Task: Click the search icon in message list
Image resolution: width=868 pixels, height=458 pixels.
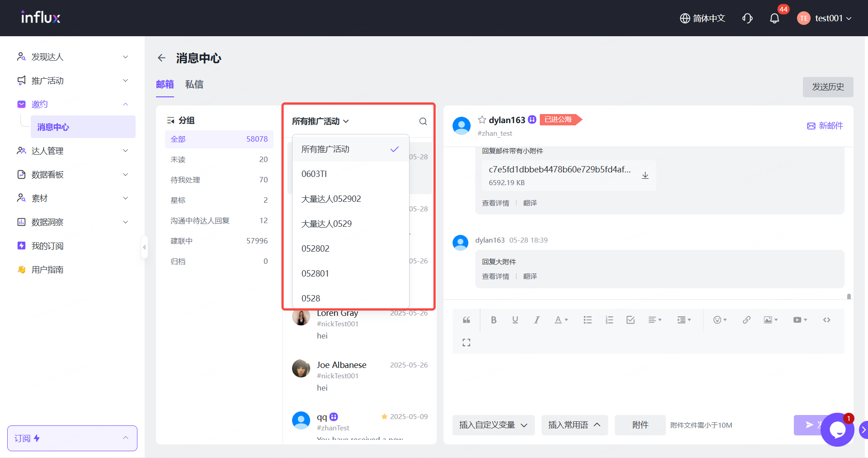Action: tap(423, 121)
